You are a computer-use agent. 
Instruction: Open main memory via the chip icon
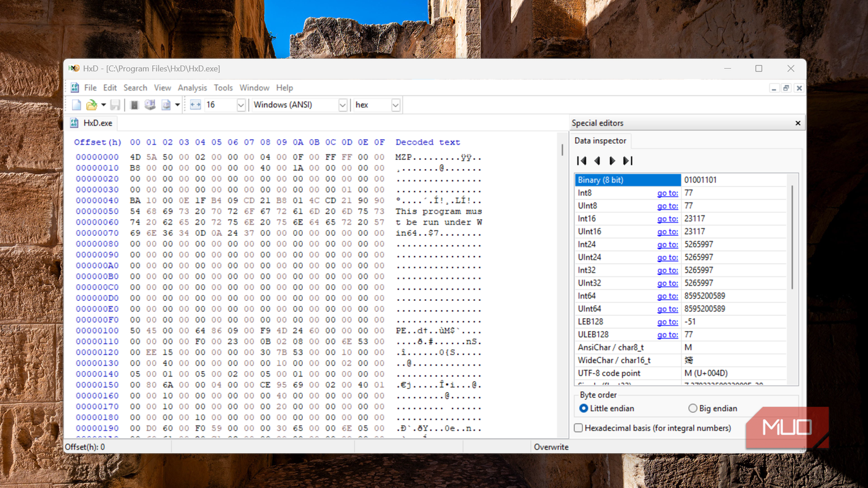tap(134, 105)
